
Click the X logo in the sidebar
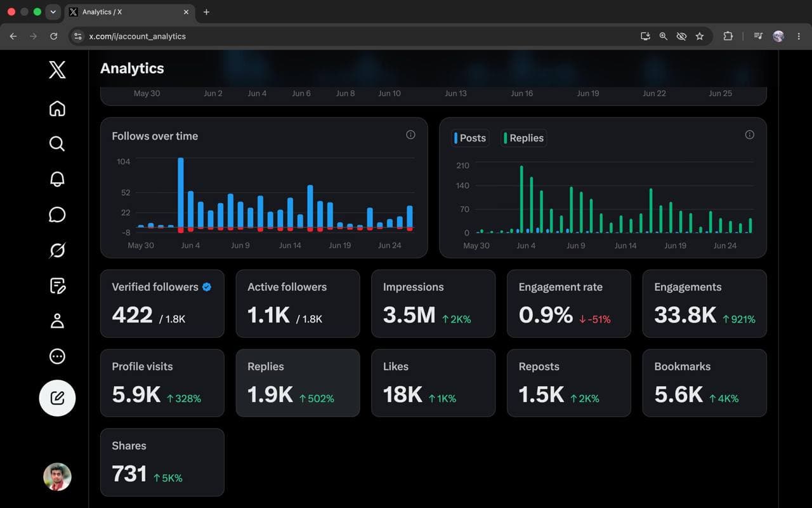pos(57,69)
